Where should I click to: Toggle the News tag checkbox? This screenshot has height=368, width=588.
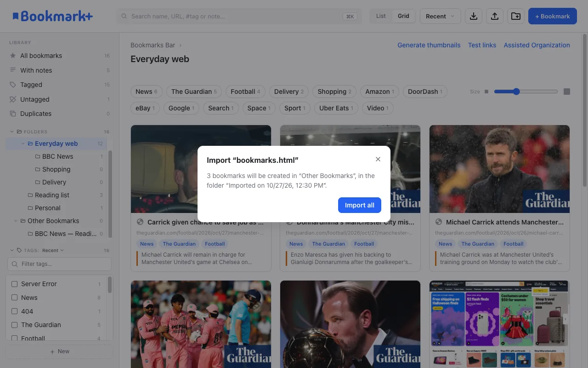14,298
